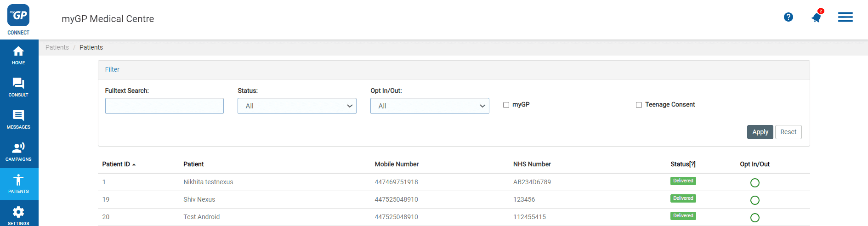Enable the myGP checkbox

pyautogui.click(x=506, y=105)
